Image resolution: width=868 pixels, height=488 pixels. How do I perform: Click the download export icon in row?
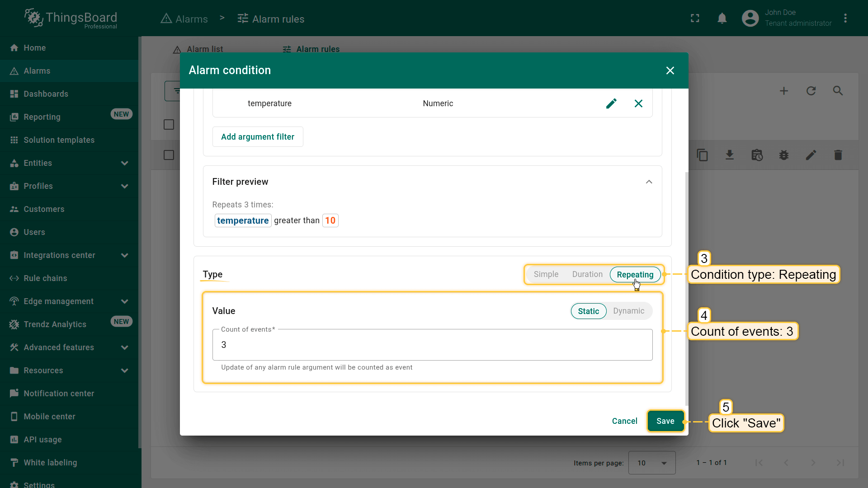pos(729,155)
